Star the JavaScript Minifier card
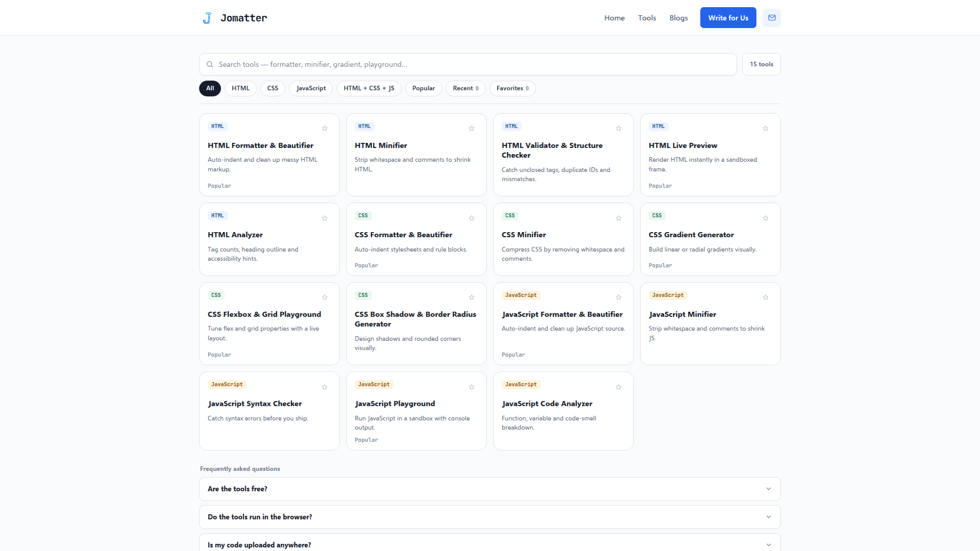Viewport: 980px width, 551px height. click(766, 297)
